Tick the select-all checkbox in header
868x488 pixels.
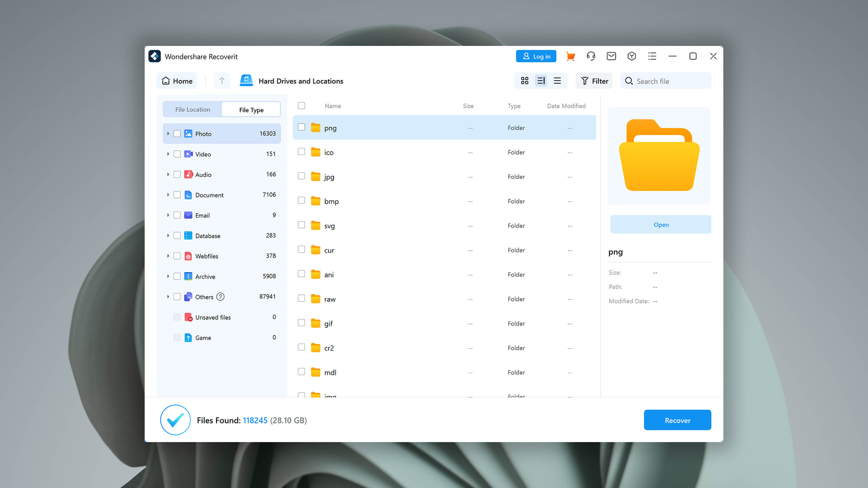tap(301, 106)
